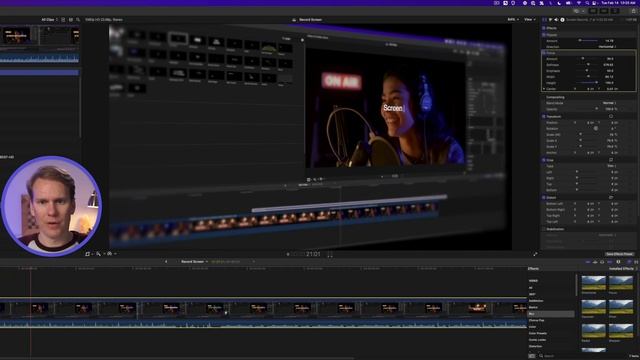640x360 pixels.
Task: Select the first clip thumbnail in browser
Action: [16, 36]
